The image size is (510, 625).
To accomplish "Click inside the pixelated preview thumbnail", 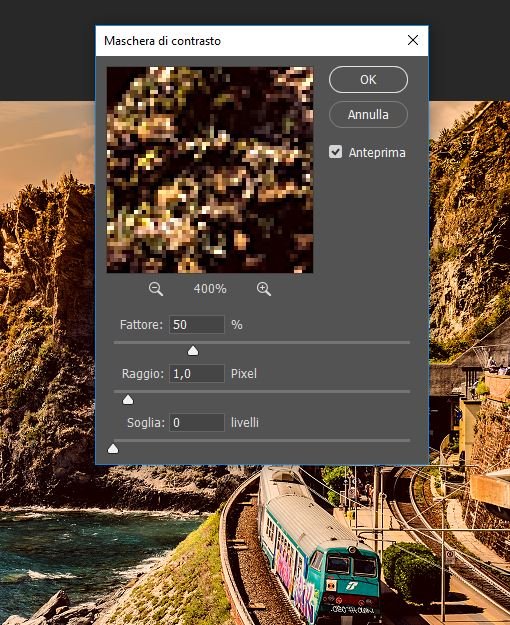I will pos(210,170).
